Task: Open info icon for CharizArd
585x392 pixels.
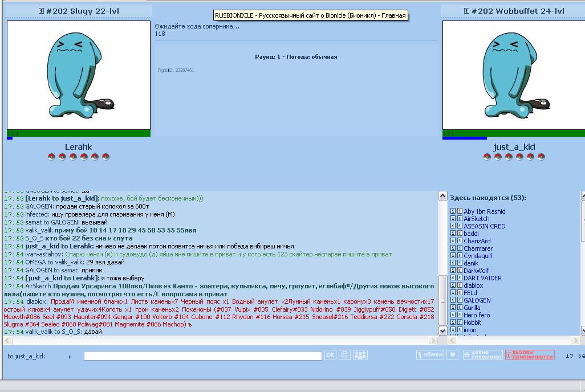Action: (x=453, y=241)
